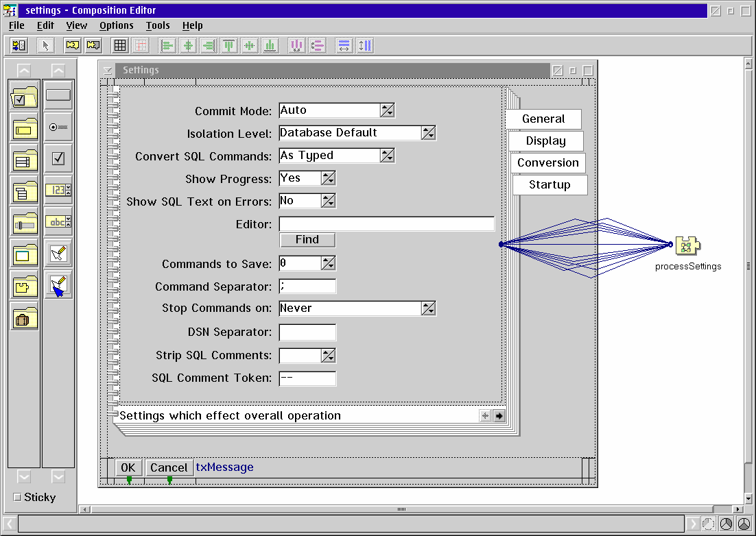Open the Convert SQL Commands dropdown arrow

387,156
